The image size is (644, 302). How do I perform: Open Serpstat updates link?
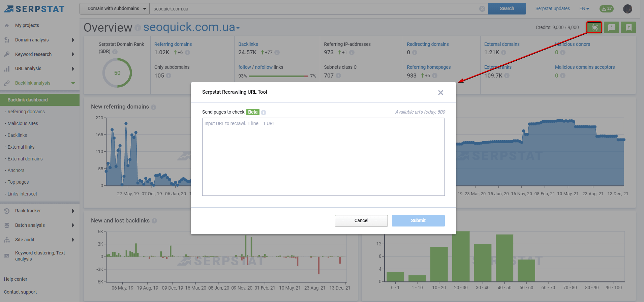point(553,9)
